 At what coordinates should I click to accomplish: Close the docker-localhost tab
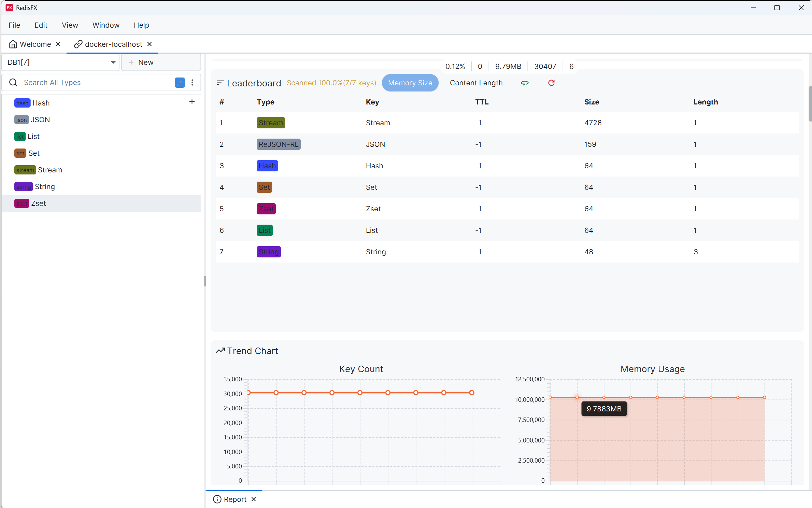tap(149, 44)
